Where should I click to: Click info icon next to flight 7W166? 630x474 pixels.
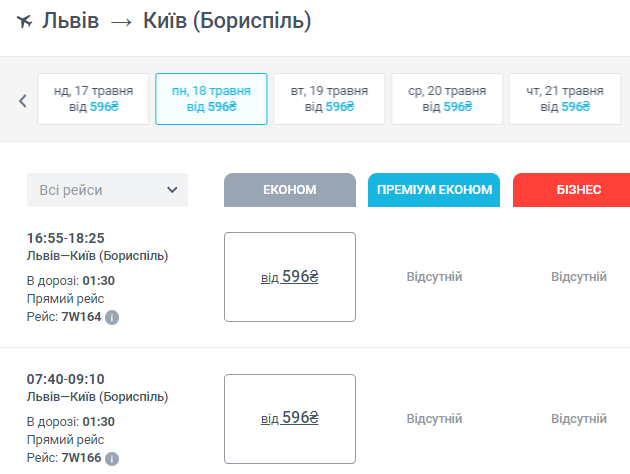tap(112, 459)
